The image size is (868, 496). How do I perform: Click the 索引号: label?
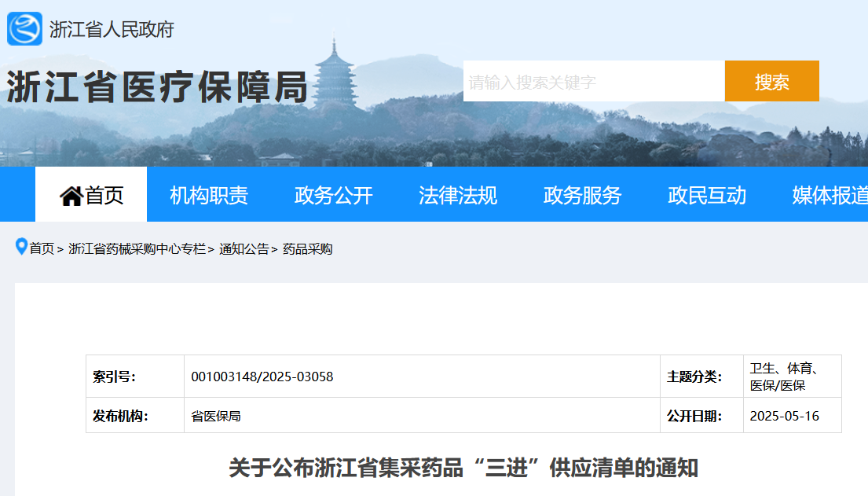click(x=114, y=377)
